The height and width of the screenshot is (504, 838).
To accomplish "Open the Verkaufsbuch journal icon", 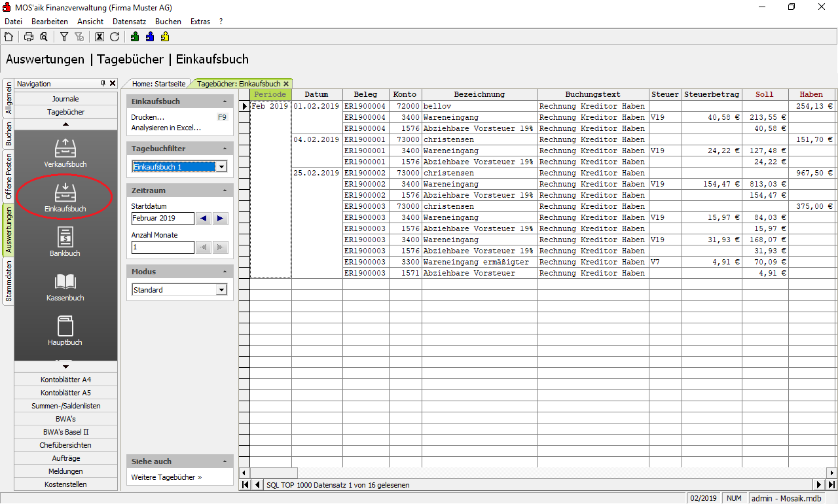I will [x=65, y=152].
